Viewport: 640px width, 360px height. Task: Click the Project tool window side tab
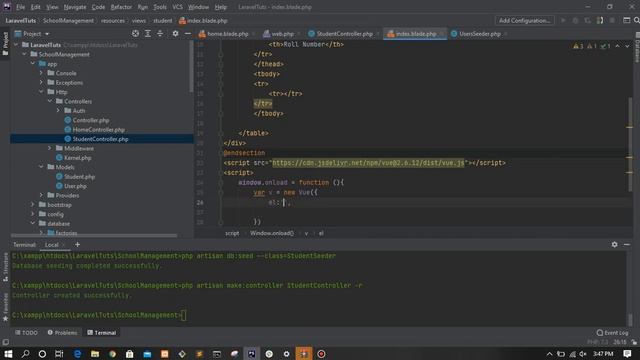click(x=5, y=44)
